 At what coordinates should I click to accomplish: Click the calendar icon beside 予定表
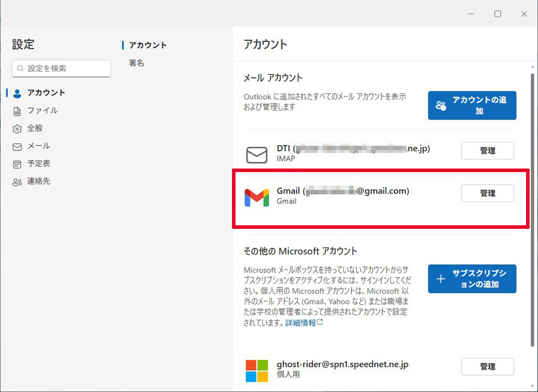pos(17,164)
